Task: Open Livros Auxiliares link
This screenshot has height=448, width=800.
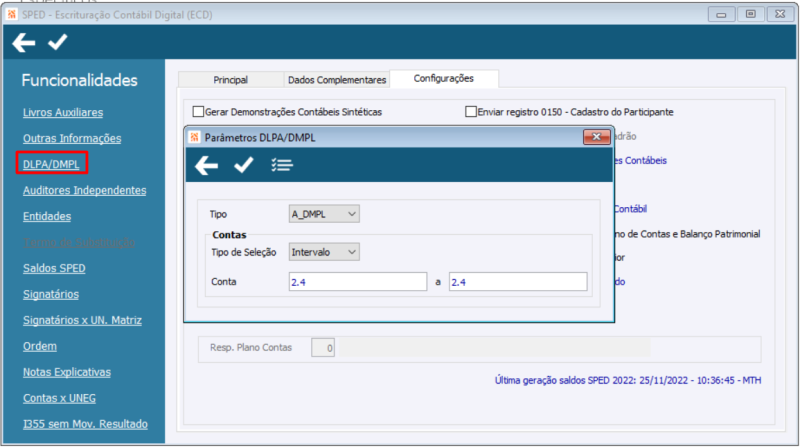Action: (x=63, y=112)
